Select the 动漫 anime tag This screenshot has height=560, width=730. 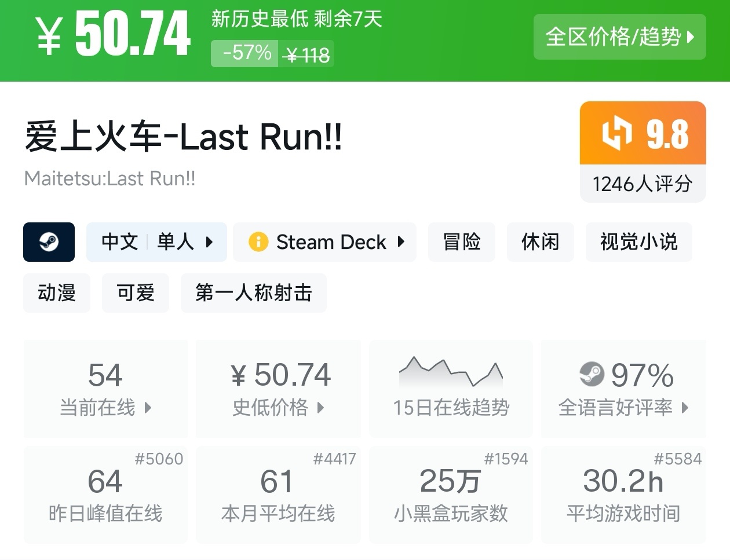(x=57, y=293)
